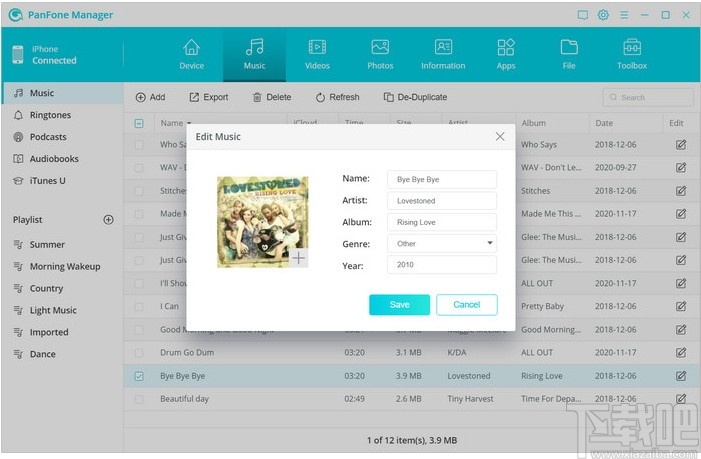The image size is (701, 459).
Task: Open the Toolbox section icon
Action: tap(632, 47)
